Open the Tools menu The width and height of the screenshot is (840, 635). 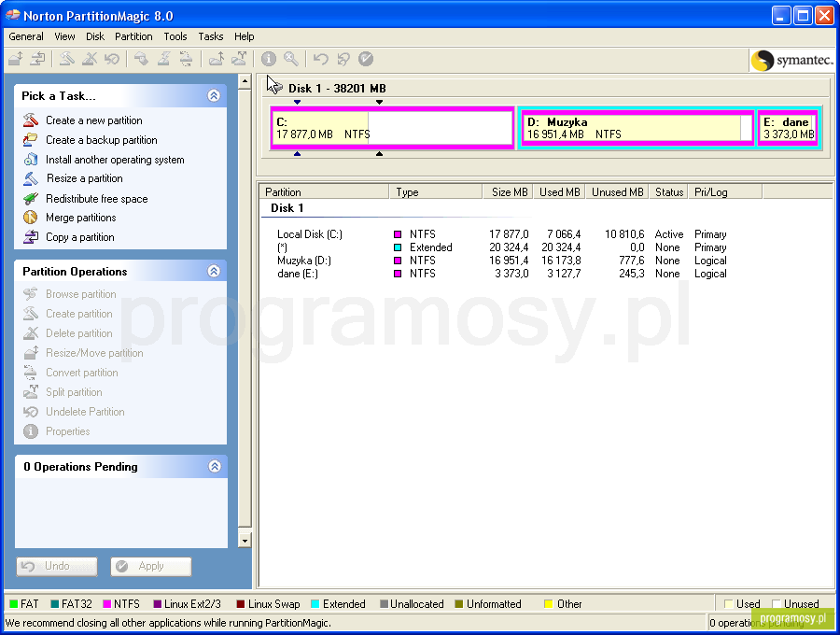pyautogui.click(x=175, y=36)
